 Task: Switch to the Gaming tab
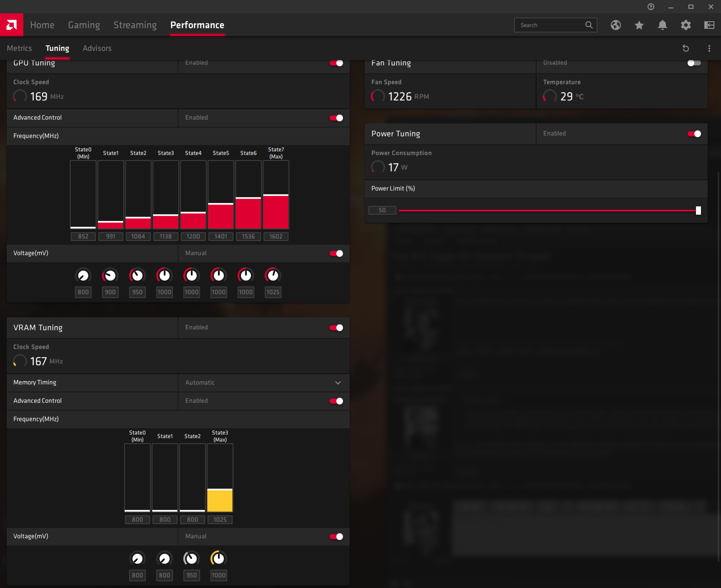[84, 25]
